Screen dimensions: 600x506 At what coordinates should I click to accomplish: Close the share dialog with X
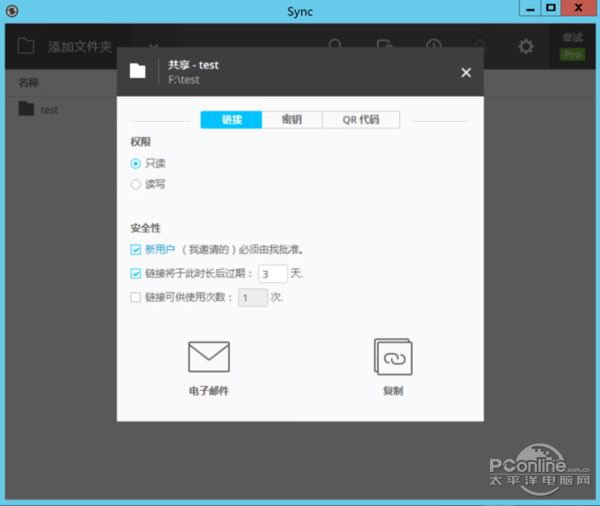(x=466, y=72)
